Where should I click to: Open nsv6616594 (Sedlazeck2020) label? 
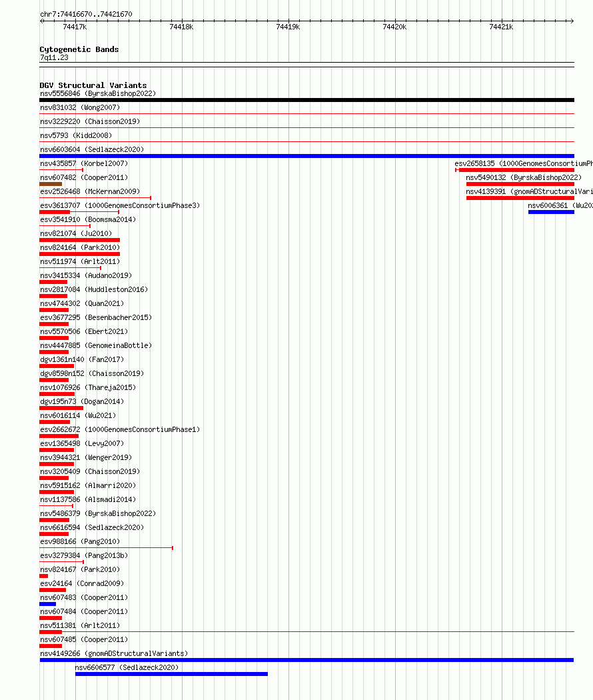pyautogui.click(x=92, y=527)
